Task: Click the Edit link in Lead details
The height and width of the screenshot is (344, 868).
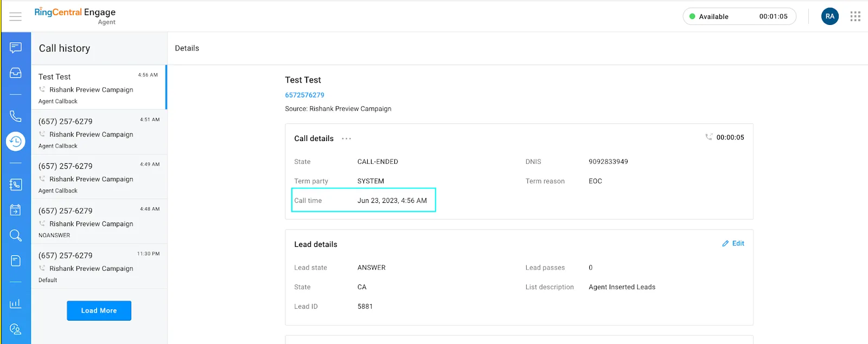Action: 733,244
